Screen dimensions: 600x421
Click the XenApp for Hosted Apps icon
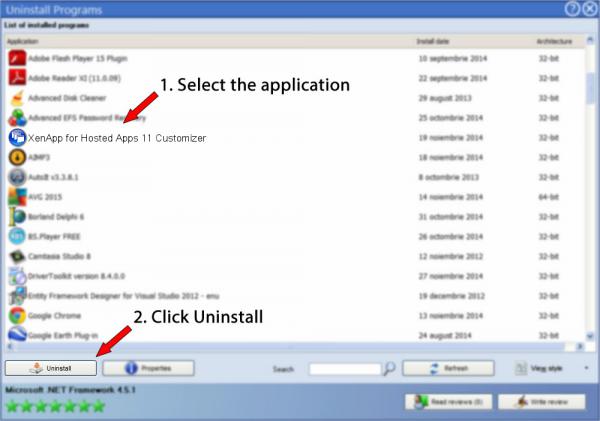17,137
